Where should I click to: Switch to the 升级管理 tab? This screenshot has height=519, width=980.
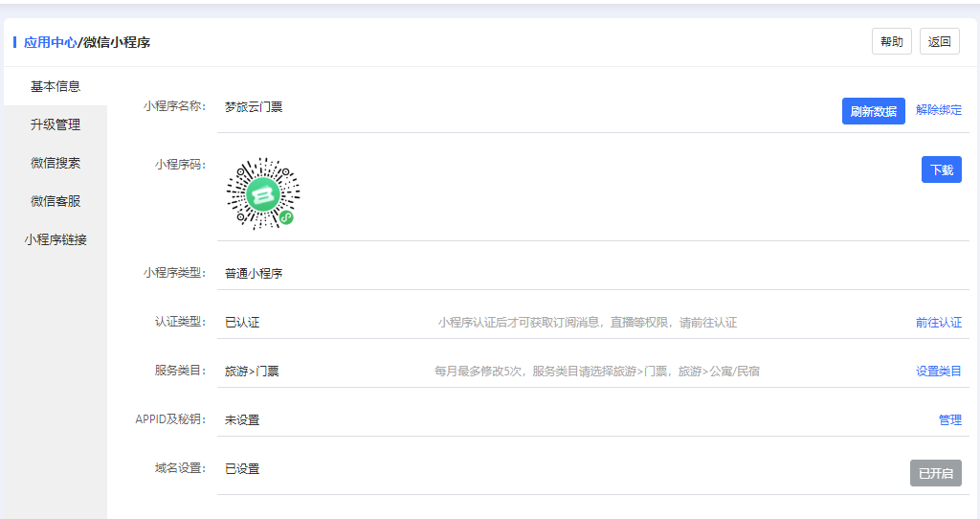(x=56, y=124)
